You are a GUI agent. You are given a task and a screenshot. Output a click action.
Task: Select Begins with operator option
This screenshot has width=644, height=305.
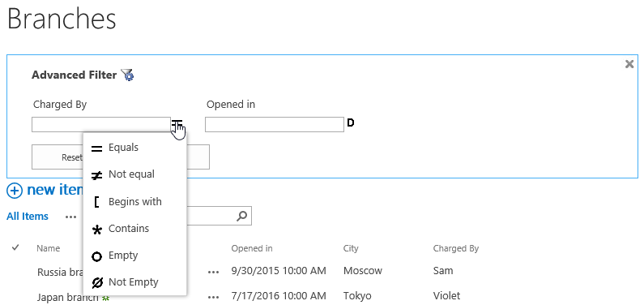(x=134, y=202)
